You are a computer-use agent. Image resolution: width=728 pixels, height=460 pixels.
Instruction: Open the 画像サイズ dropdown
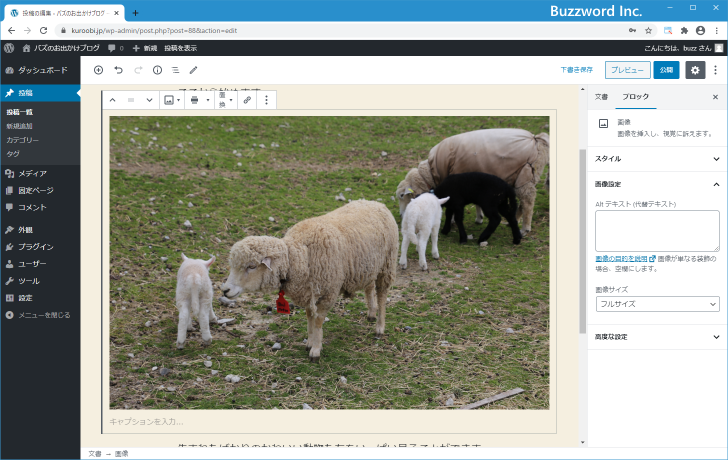pyautogui.click(x=657, y=304)
